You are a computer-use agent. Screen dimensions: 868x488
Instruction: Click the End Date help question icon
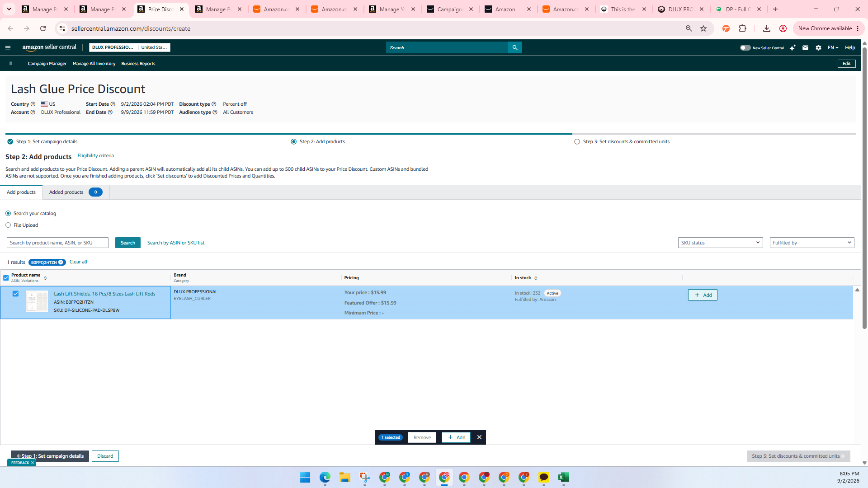point(110,113)
